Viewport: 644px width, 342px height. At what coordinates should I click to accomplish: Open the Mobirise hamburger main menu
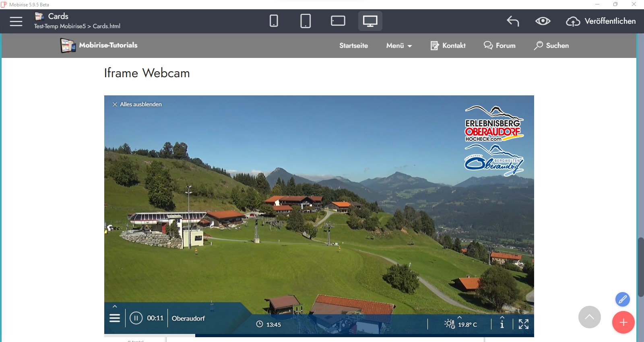coord(16,21)
